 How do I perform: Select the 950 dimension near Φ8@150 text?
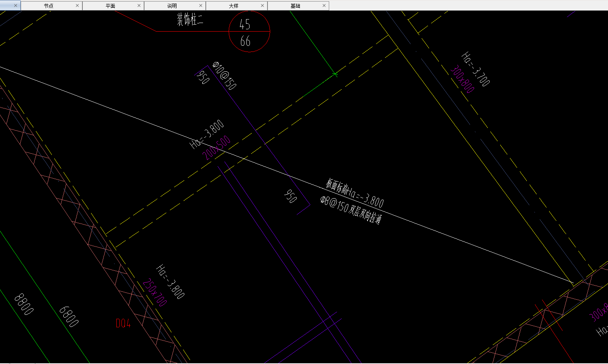[291, 196]
